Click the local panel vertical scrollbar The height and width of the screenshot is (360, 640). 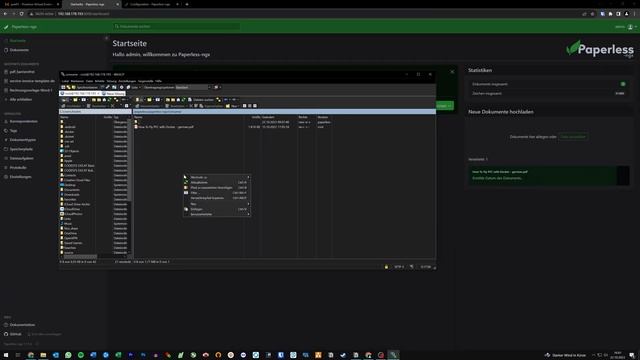click(130, 159)
